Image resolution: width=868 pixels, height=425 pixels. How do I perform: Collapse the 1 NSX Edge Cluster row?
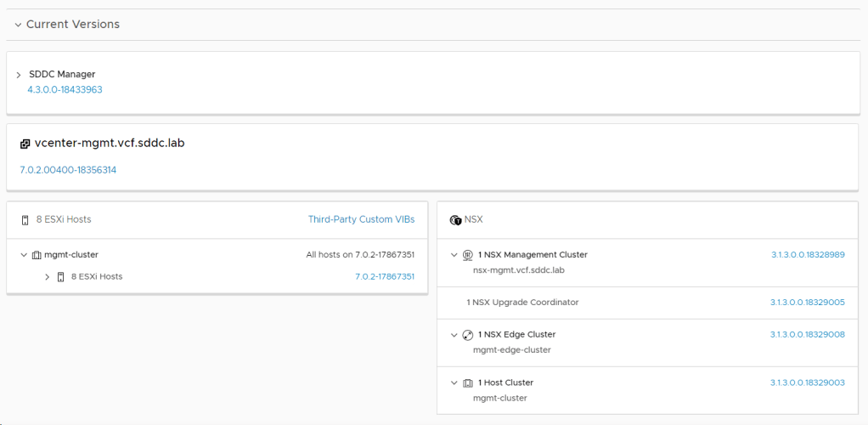[454, 335]
